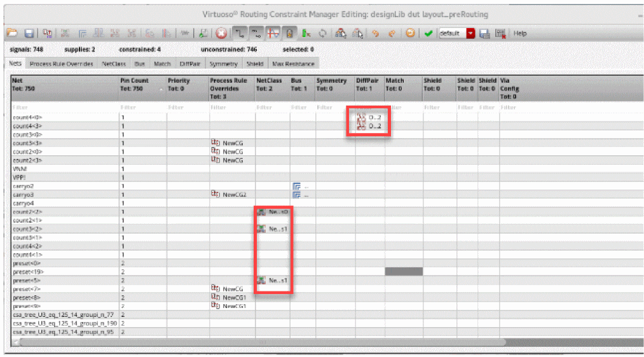Click the Filter field under Net column
Viewport: 644px width, 357px height.
[x=64, y=108]
